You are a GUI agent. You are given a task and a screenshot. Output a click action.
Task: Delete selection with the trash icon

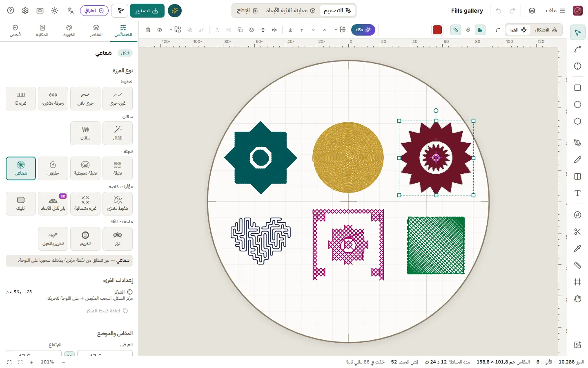[148, 30]
